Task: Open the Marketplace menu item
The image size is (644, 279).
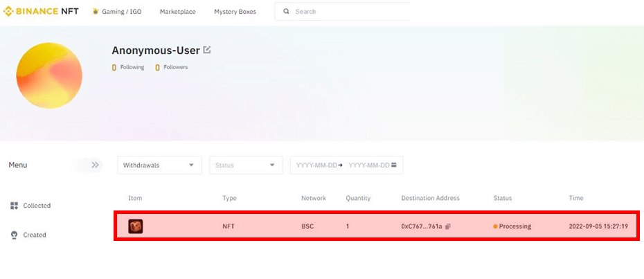Action: click(x=177, y=12)
